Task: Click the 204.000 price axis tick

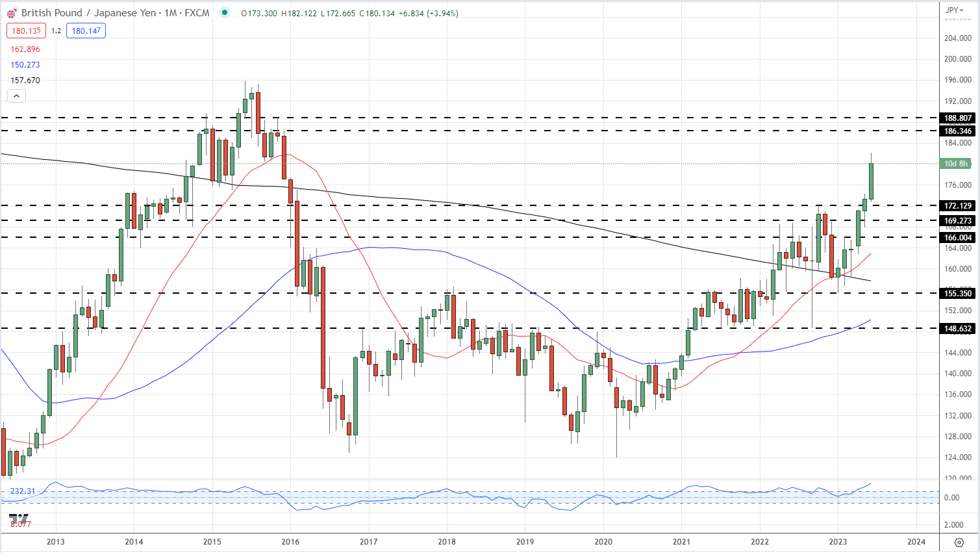Action: (x=958, y=38)
